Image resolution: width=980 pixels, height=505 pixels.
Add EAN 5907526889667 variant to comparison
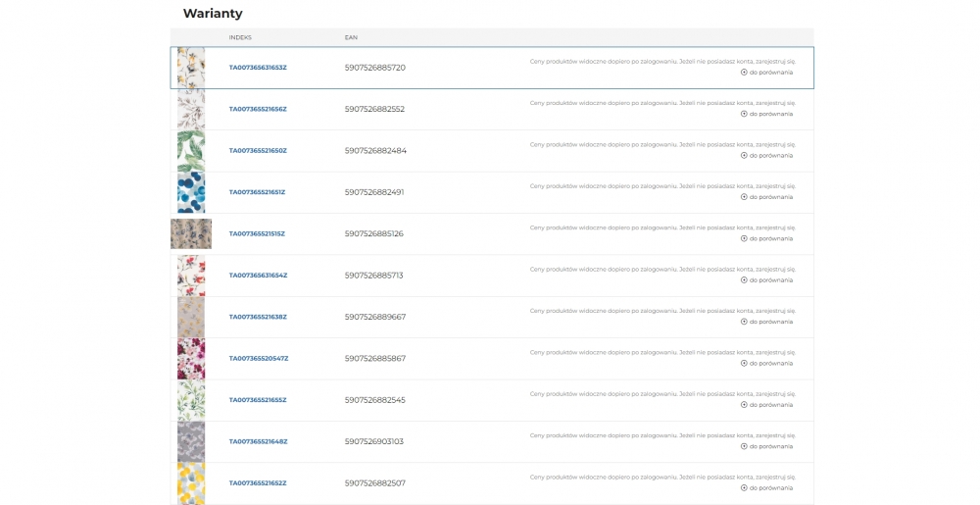point(767,322)
